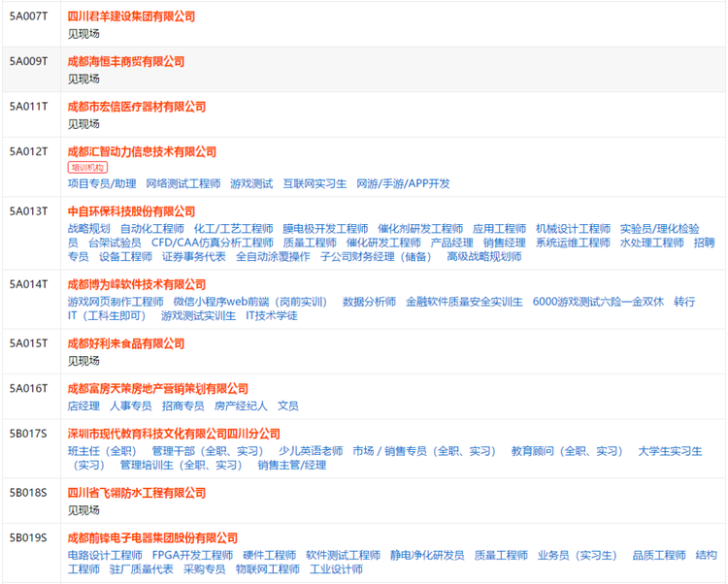Open 化工/工艺工程师 job posting
The height and width of the screenshot is (584, 728).
click(234, 229)
